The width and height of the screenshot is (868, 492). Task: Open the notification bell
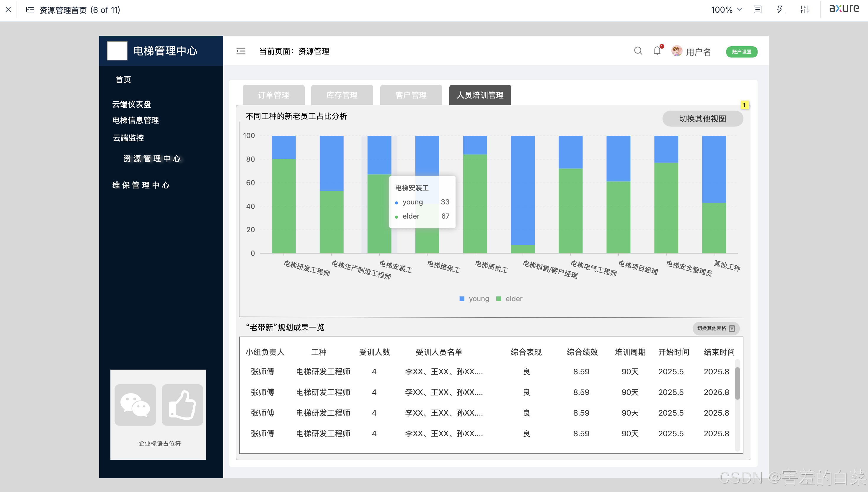click(657, 51)
